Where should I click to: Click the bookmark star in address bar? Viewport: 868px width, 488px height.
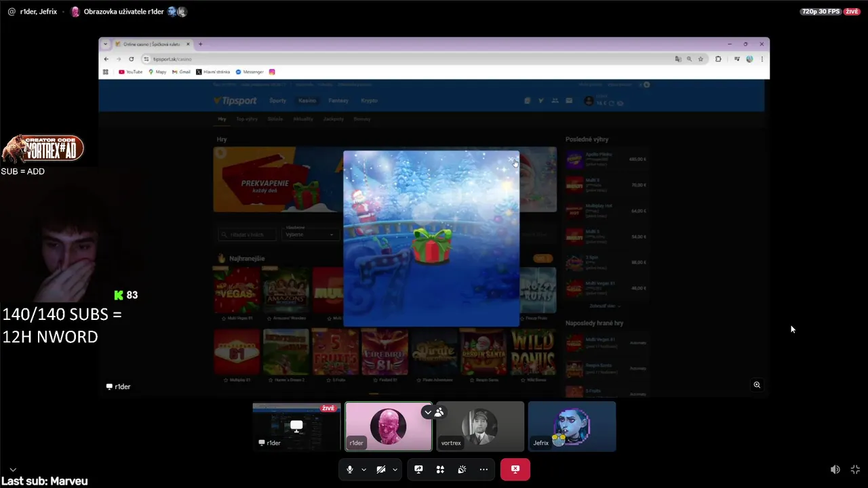701,59
